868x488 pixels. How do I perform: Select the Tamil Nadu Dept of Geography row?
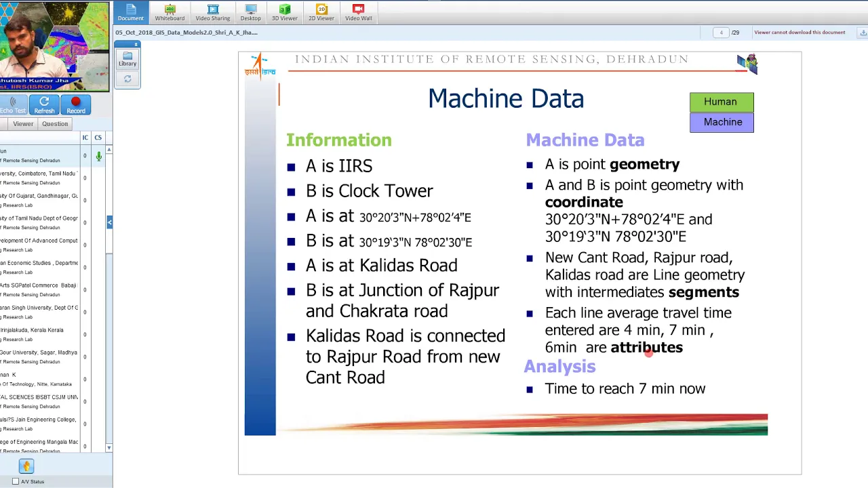point(39,223)
